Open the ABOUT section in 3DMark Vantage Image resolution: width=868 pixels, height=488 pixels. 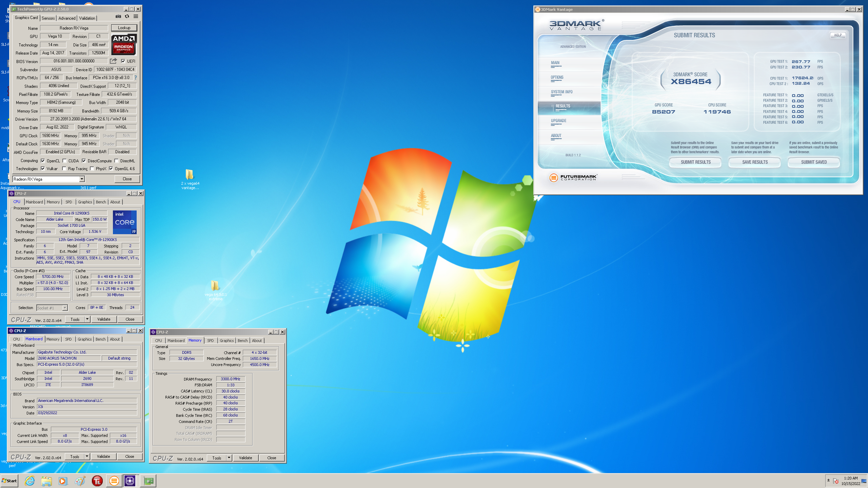click(x=556, y=136)
